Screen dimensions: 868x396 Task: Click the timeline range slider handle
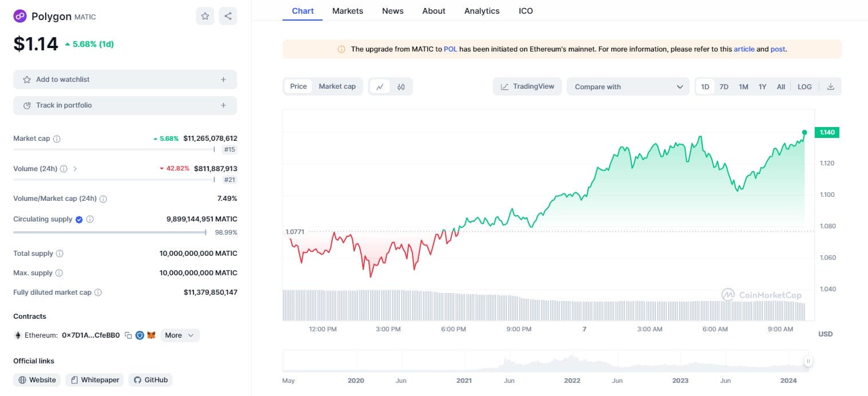pos(808,361)
